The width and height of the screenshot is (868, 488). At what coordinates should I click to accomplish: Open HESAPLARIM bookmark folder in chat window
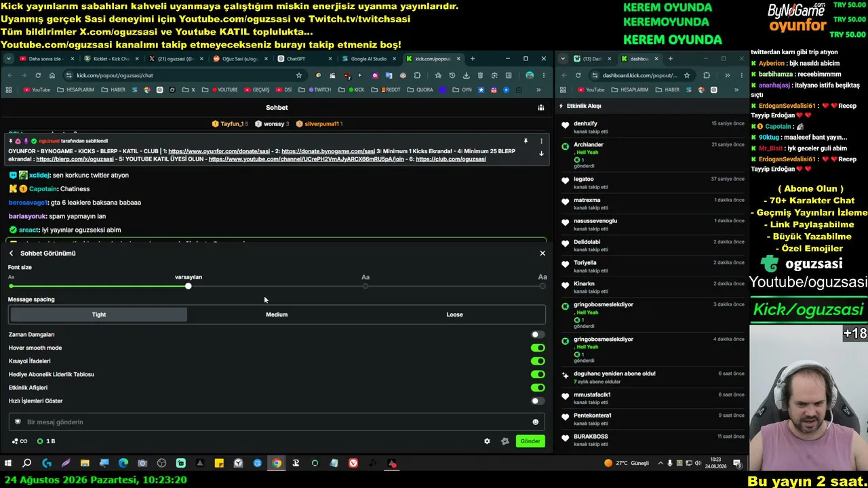tap(75, 89)
